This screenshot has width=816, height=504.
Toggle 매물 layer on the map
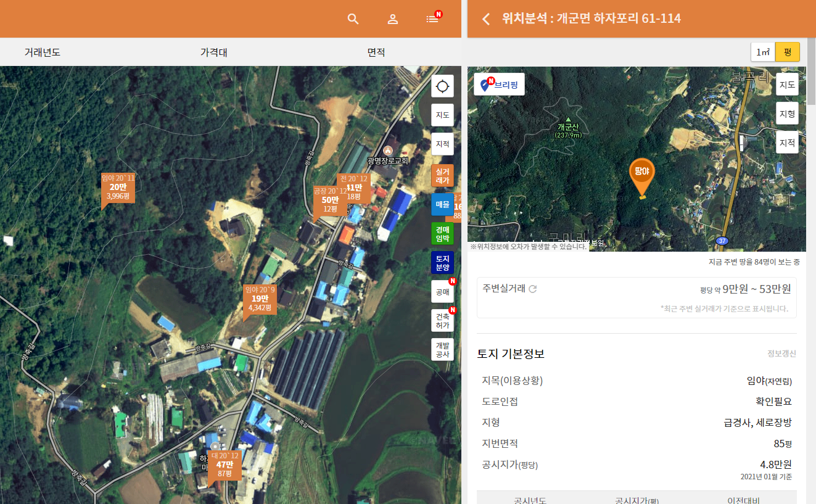442,204
